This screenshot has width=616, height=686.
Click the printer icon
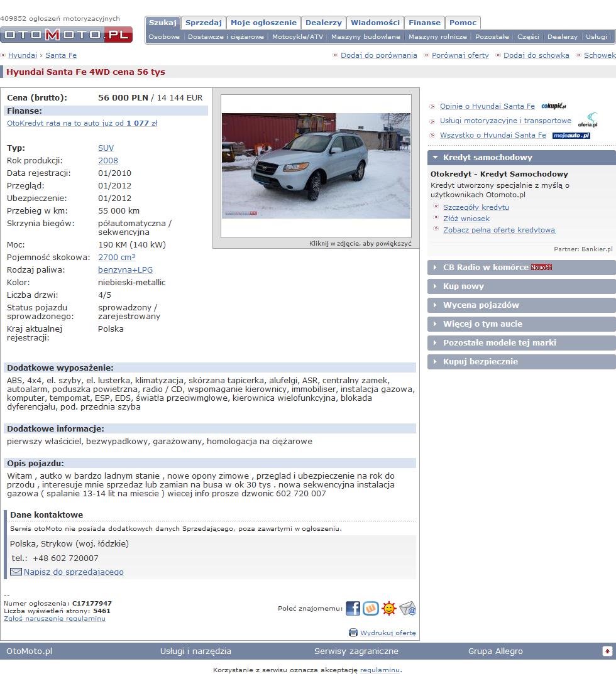[x=353, y=633]
